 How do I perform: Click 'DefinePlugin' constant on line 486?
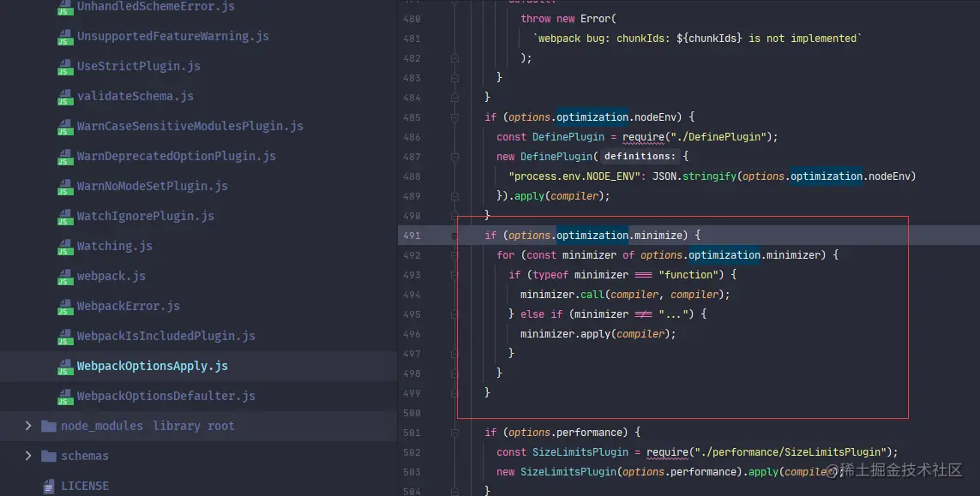(x=568, y=137)
